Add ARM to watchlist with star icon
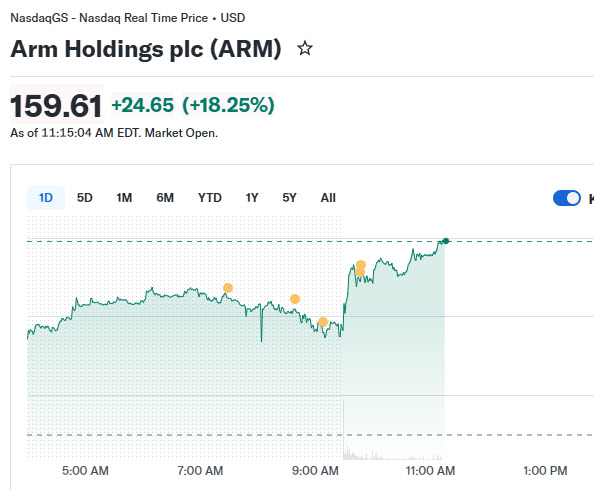The image size is (594, 490). [305, 49]
